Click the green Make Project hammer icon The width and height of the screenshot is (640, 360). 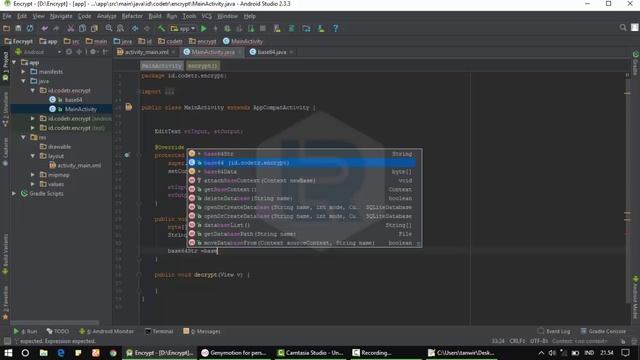tap(162, 29)
